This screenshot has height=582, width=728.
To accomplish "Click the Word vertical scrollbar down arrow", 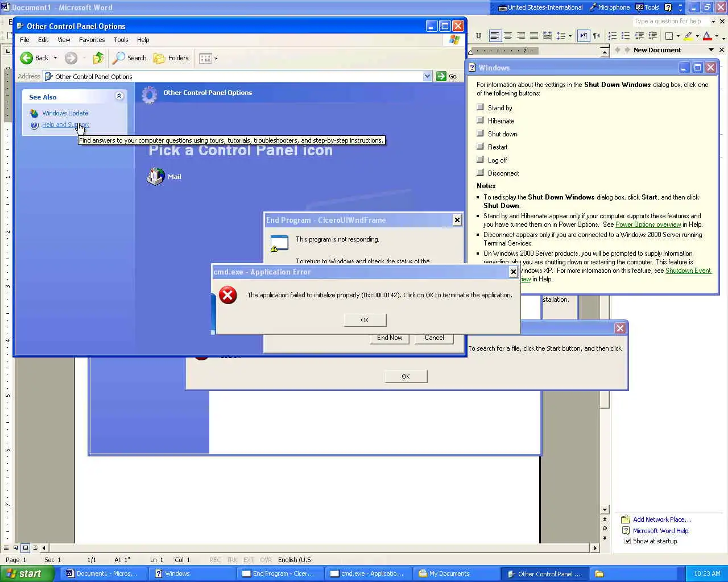I will [605, 510].
